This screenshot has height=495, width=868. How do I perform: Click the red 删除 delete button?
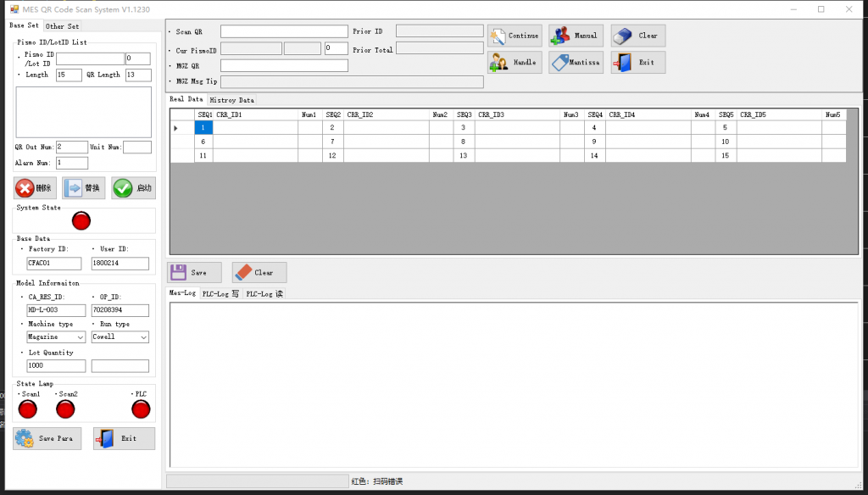35,188
